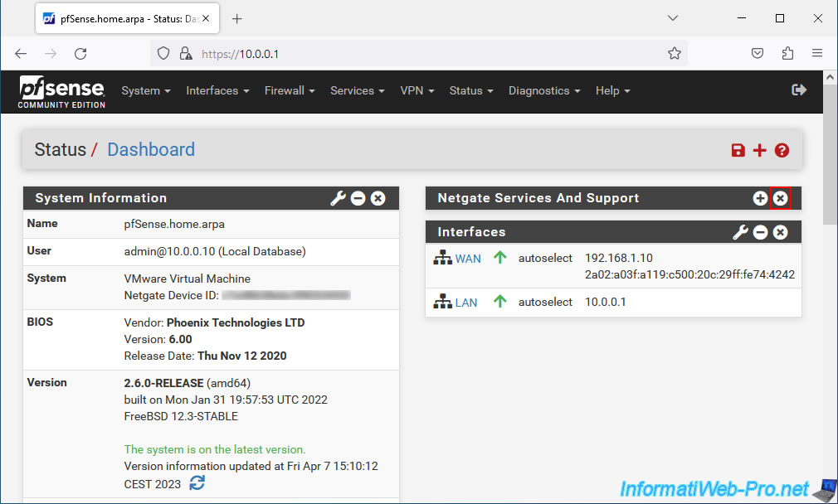Click the WAN green up arrow status
Screen dimensions: 838x504
point(500,258)
